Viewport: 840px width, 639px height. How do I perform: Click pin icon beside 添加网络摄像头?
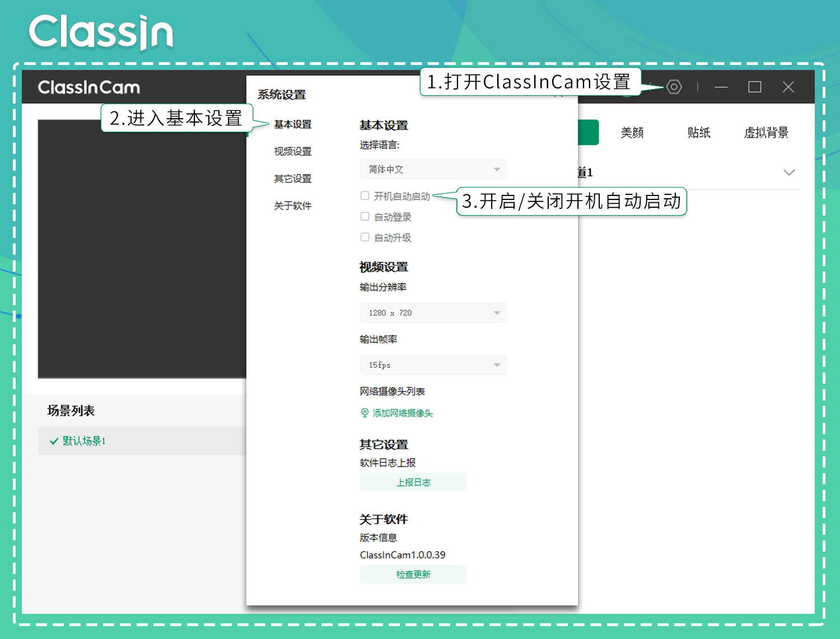365,413
